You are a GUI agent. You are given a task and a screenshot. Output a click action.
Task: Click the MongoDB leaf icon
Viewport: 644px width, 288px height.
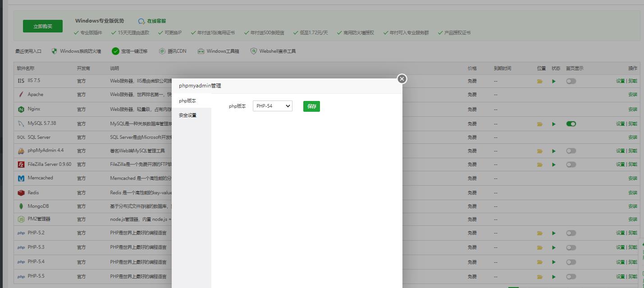pyautogui.click(x=21, y=206)
